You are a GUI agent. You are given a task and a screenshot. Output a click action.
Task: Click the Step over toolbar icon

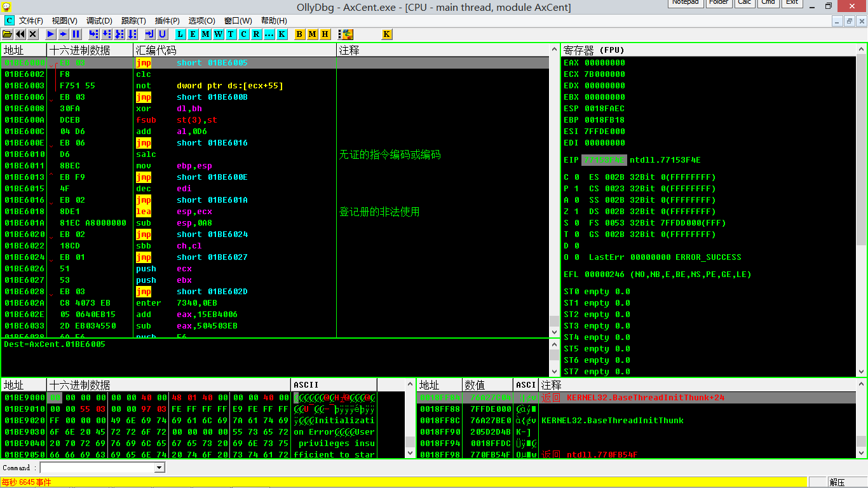(x=107, y=34)
